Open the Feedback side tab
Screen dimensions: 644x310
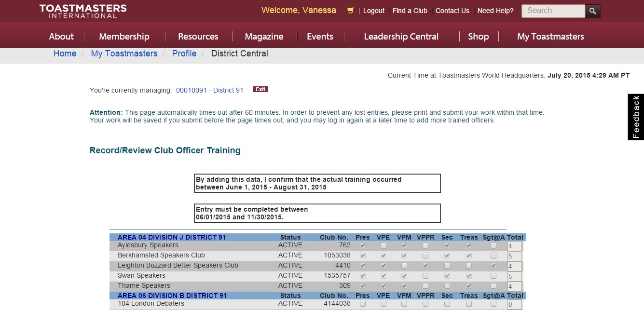[636, 117]
